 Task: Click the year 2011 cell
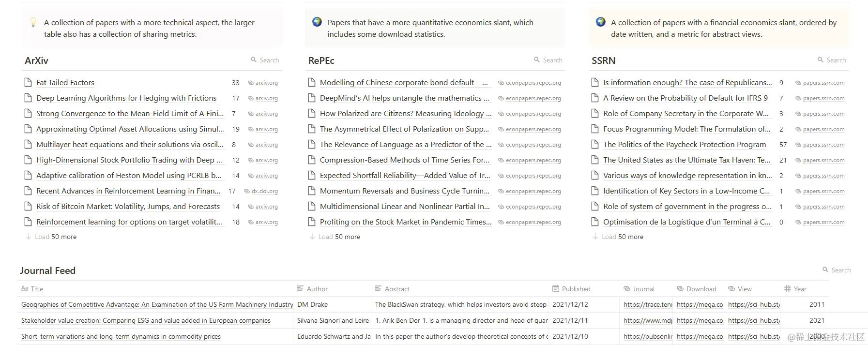[817, 304]
